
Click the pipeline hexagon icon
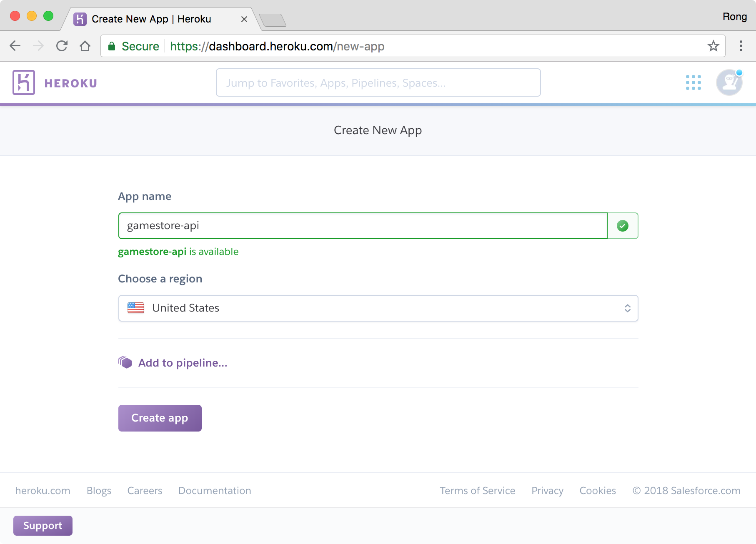[x=125, y=362]
